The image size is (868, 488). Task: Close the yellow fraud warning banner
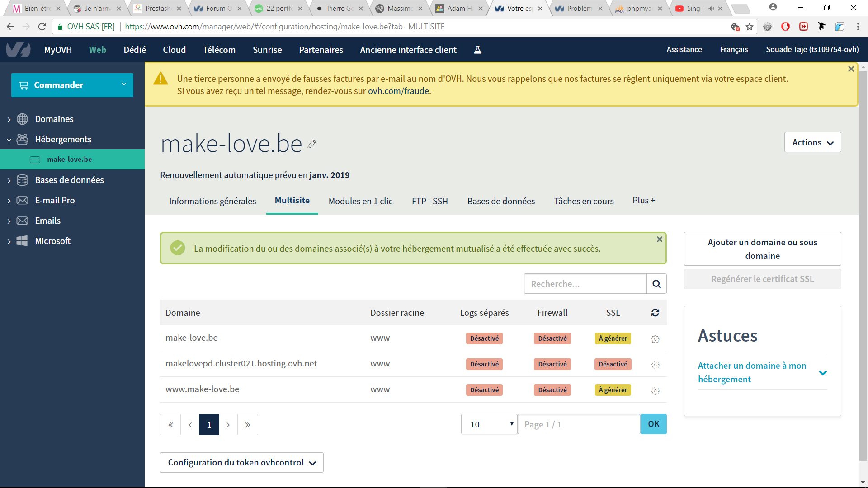tap(851, 69)
